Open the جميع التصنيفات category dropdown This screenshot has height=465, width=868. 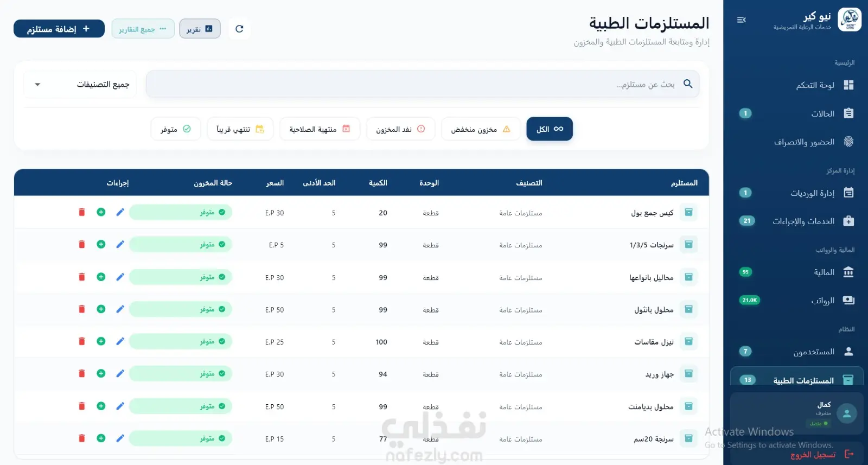coord(80,84)
